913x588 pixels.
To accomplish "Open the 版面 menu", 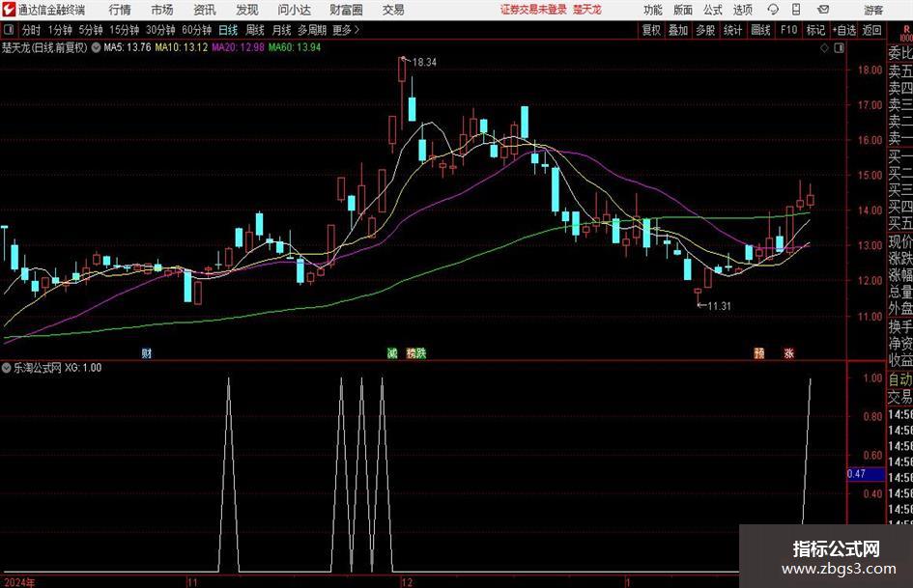I will point(682,10).
